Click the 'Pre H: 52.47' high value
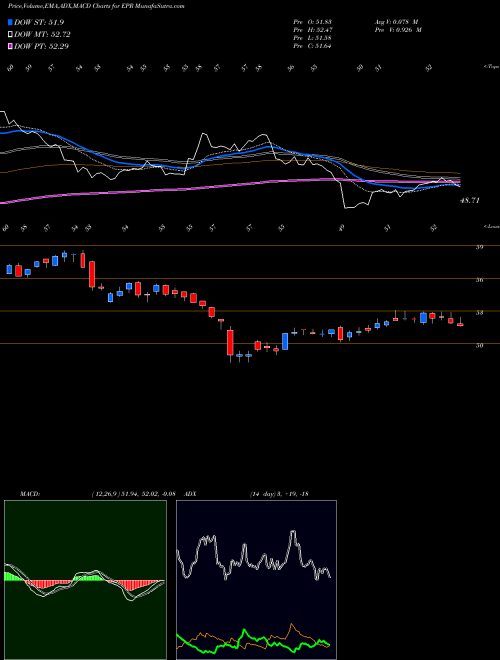Viewport: 500px width, 660px height. (312, 30)
